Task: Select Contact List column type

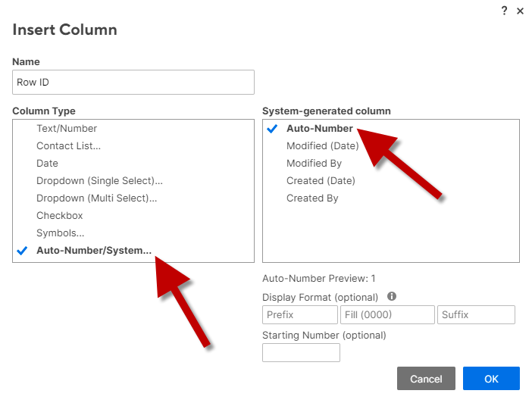Action: tap(68, 146)
